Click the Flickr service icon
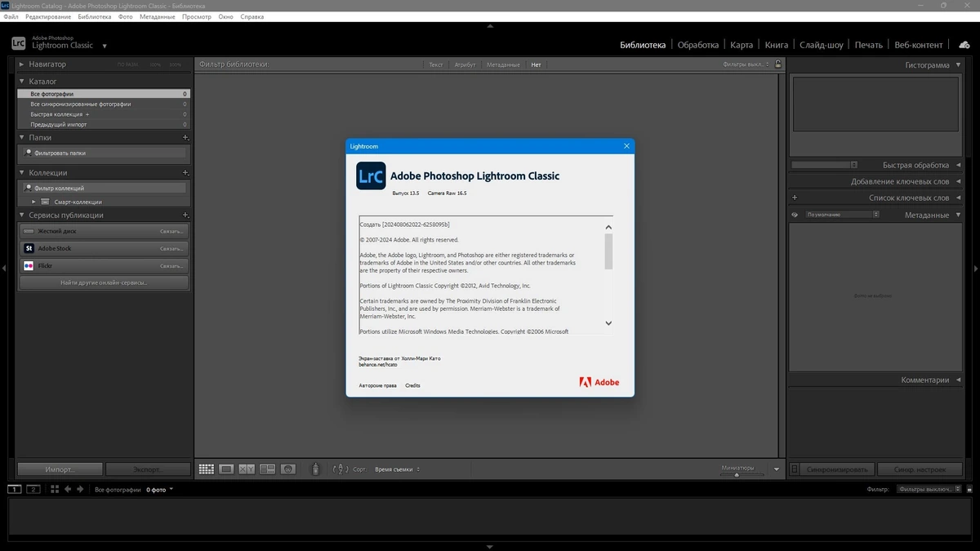Screen dimensions: 980x551 pos(29,266)
